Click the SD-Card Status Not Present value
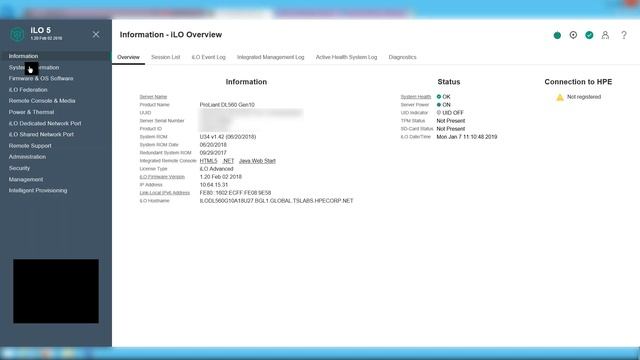The width and height of the screenshot is (640, 360). coord(451,129)
